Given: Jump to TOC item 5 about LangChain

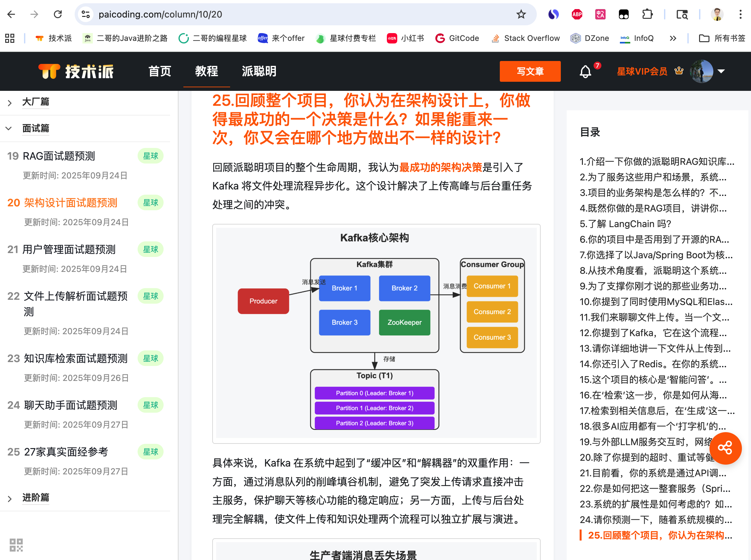Looking at the screenshot, I should [625, 224].
